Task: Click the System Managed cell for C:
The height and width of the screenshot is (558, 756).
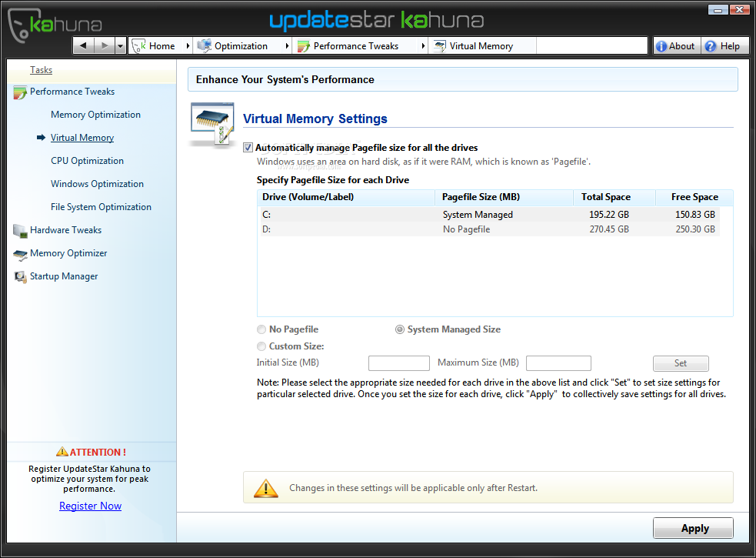Action: coord(478,215)
